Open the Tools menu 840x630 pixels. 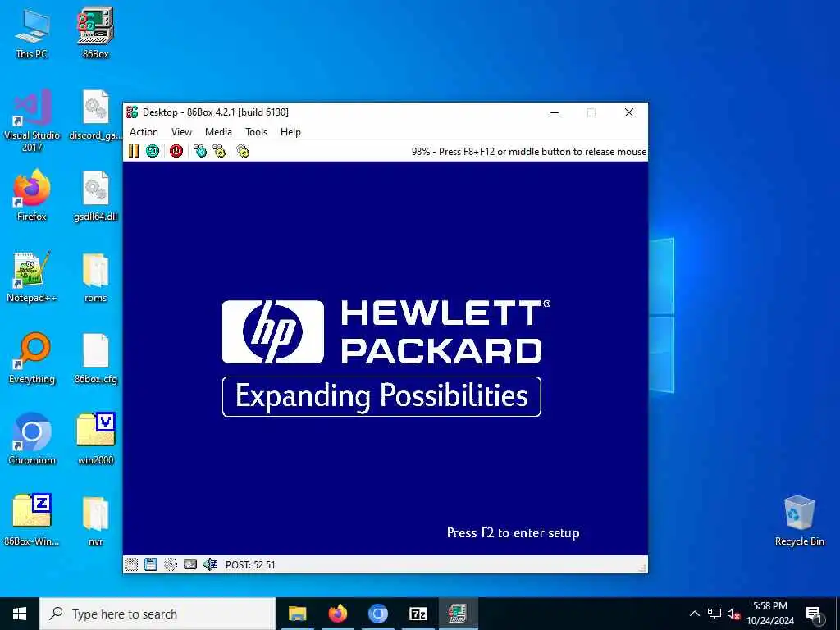click(256, 132)
